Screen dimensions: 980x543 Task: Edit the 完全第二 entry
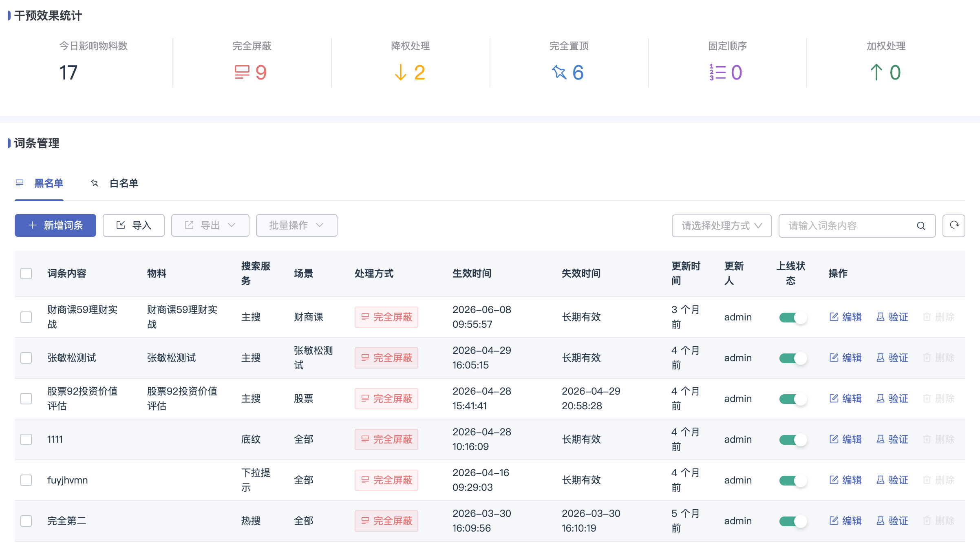pos(845,521)
